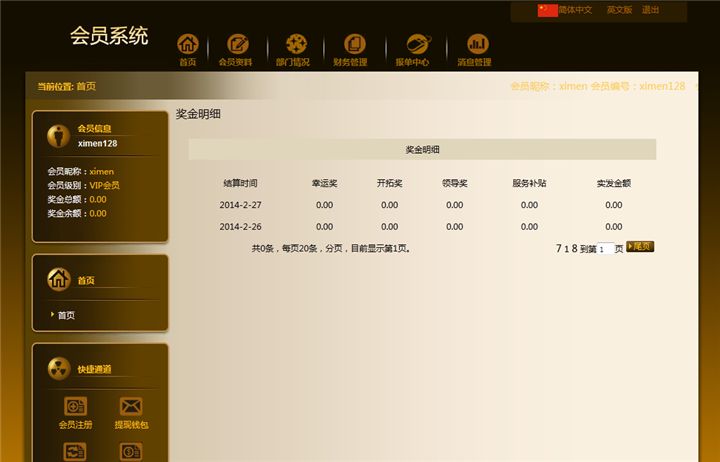Click the next-page symbol 8 in pagination
Screen dimensions: 720x462
[x=574, y=248]
